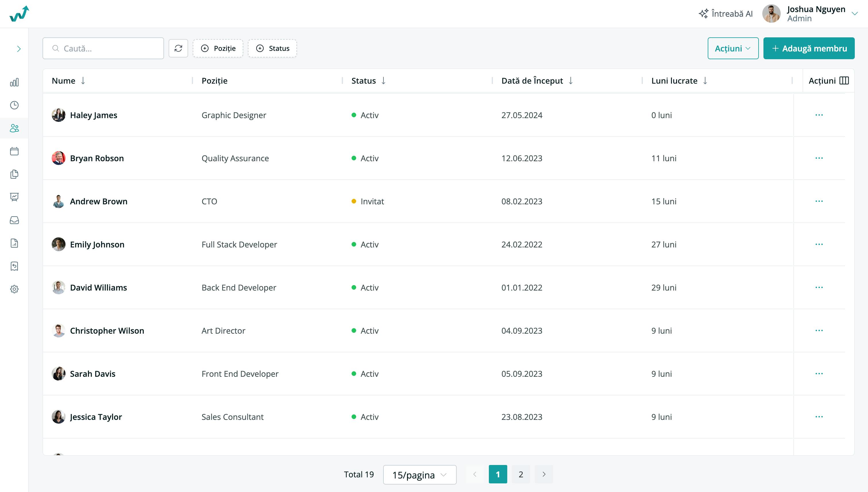Open the 15/pagina page size dropdown
Image resolution: width=868 pixels, height=492 pixels.
(x=420, y=474)
